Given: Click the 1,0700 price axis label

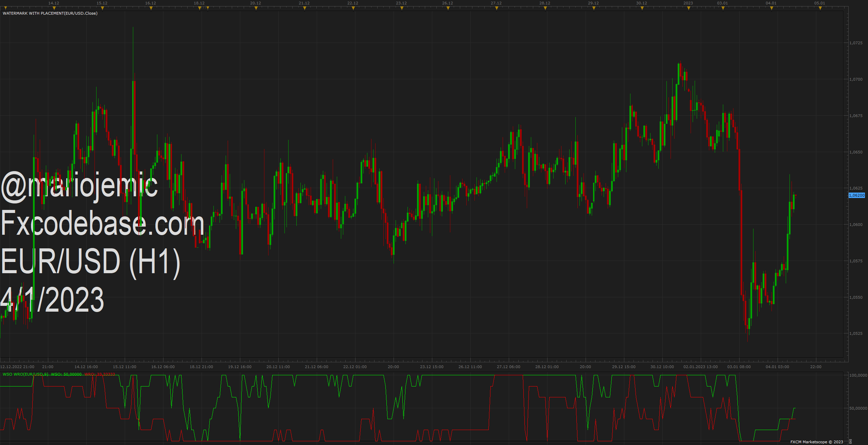Looking at the screenshot, I should coord(856,79).
